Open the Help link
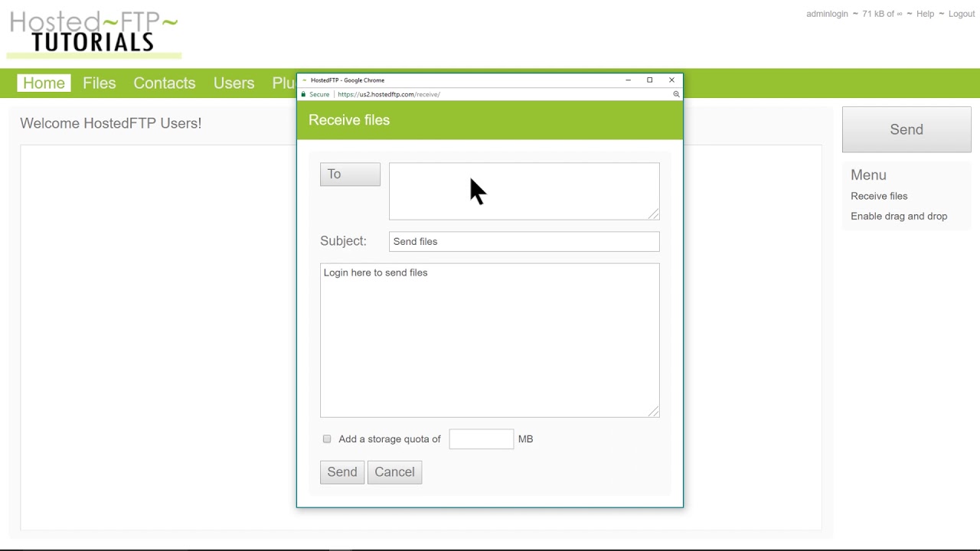Viewport: 980px width, 551px height. (925, 14)
